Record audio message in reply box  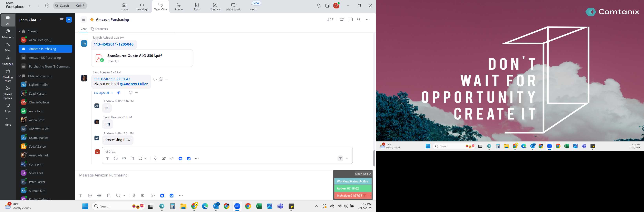155,158
